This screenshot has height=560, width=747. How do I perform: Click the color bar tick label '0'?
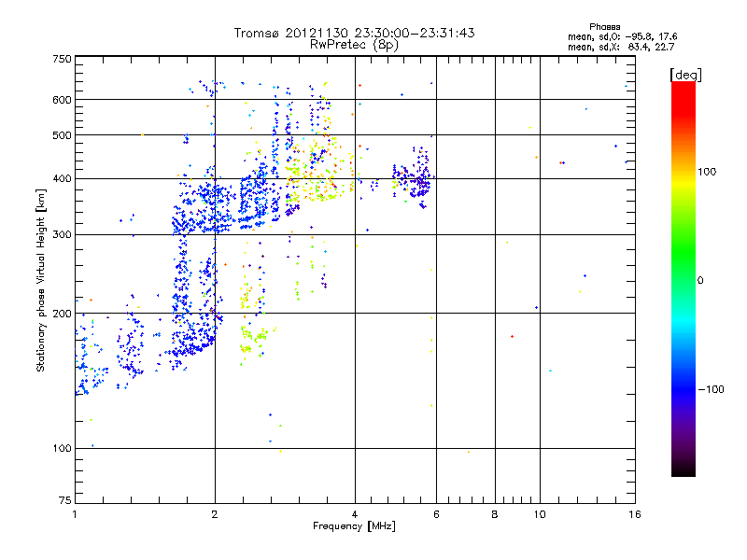coord(700,281)
